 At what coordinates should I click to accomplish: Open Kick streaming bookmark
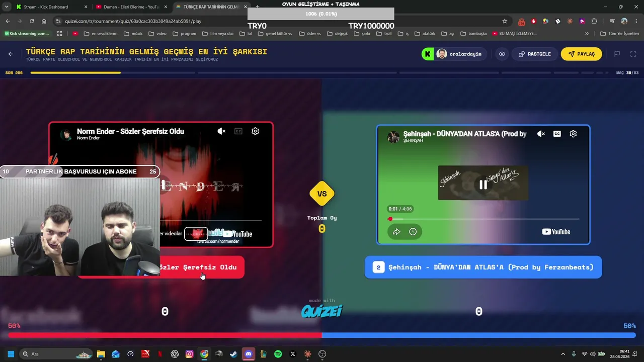27,34
